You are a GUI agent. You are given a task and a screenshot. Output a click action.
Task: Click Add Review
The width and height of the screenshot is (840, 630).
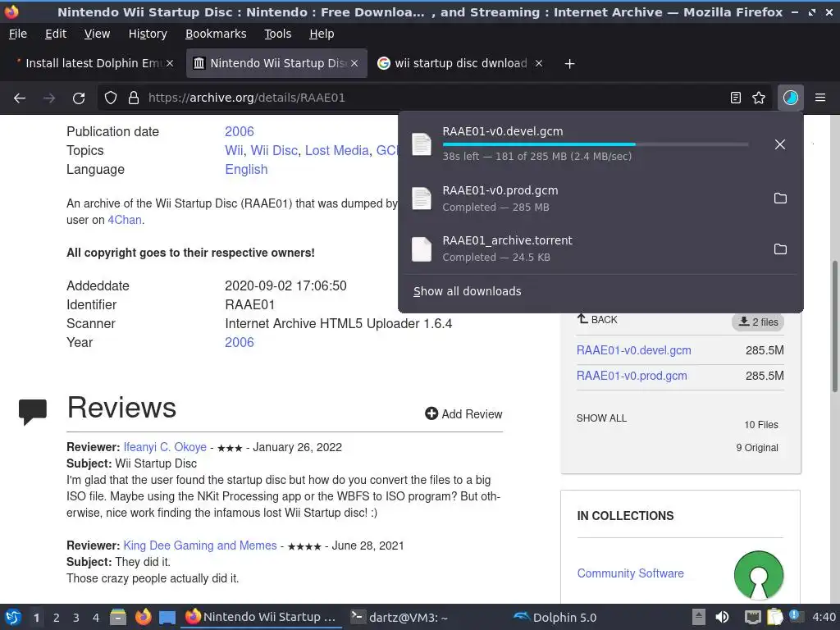point(463,414)
